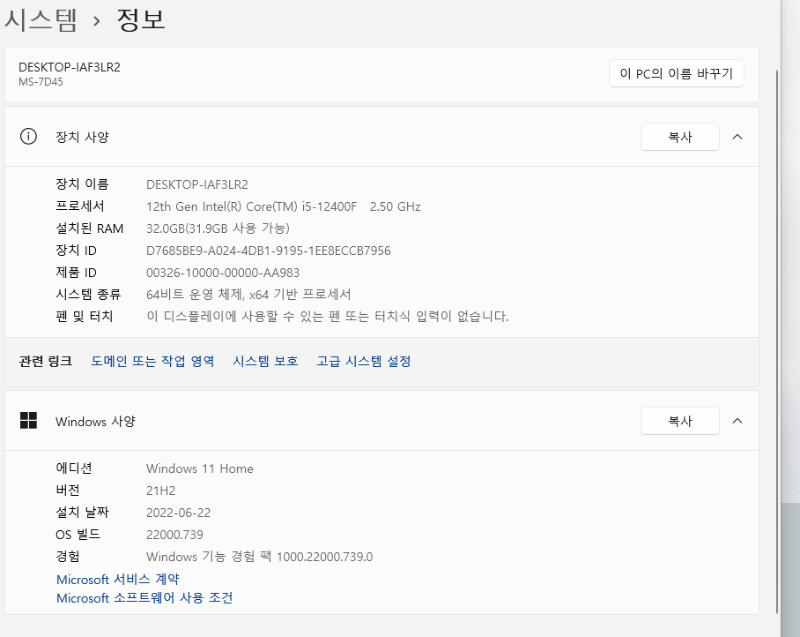Image resolution: width=800 pixels, height=637 pixels.
Task: Click the Windows logo icon beside Windows 사양
Action: pos(28,421)
